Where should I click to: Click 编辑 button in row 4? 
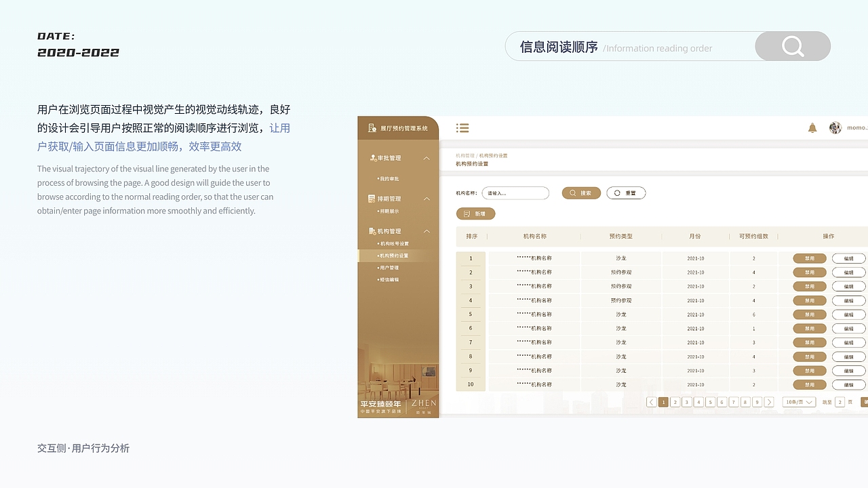click(x=849, y=300)
